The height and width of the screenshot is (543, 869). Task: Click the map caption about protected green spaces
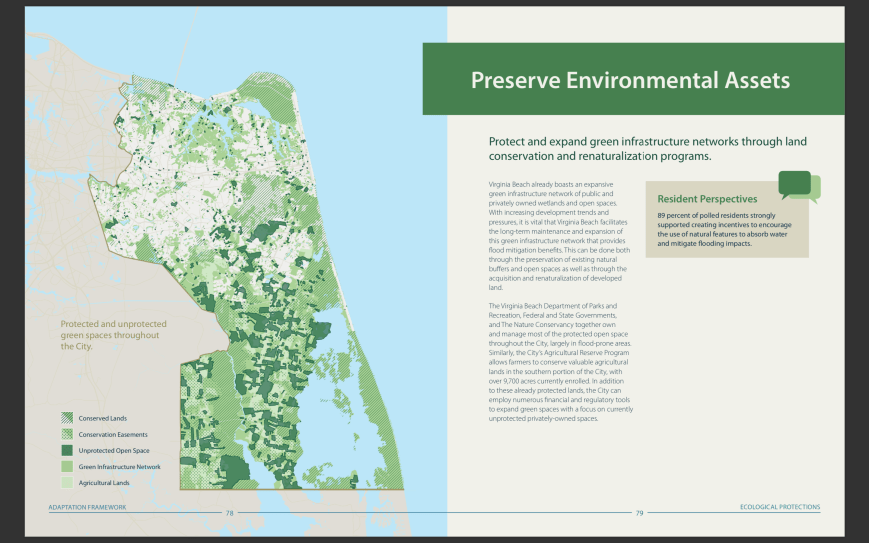click(x=113, y=335)
